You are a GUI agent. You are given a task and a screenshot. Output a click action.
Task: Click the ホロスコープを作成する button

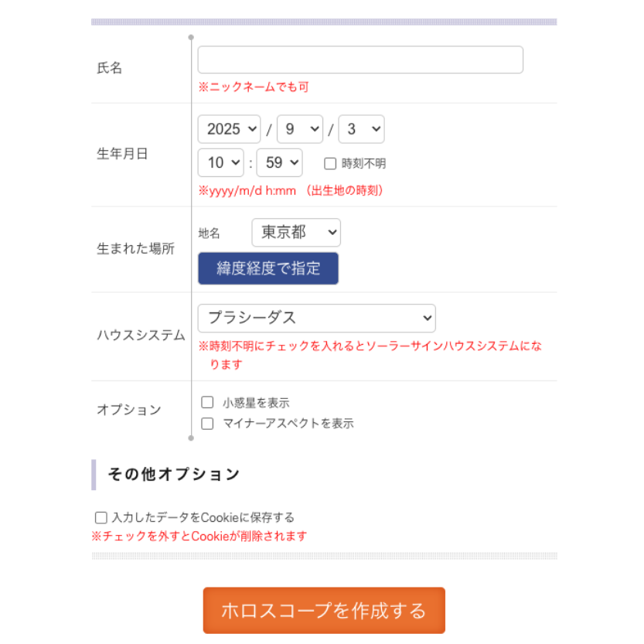(x=324, y=610)
